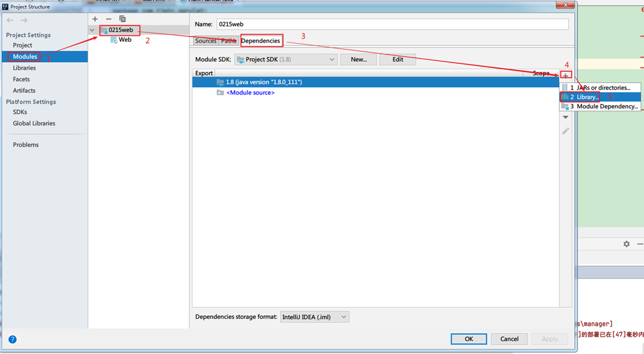Open SDKs platform settings
Viewport: 644px width, 354px height.
tap(20, 112)
